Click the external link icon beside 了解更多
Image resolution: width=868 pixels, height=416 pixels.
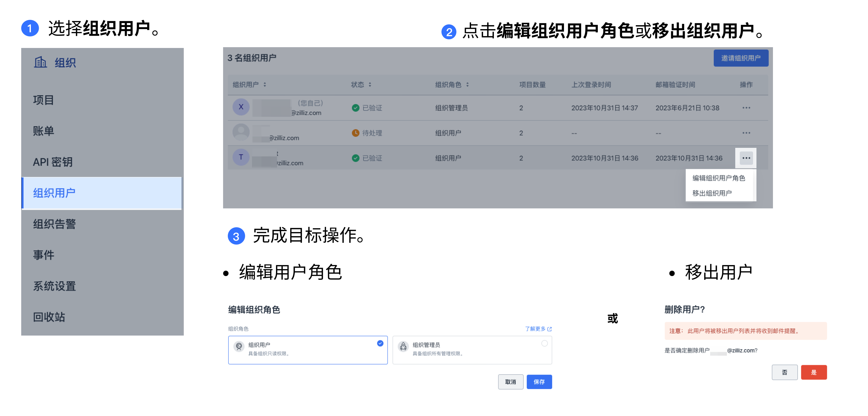(x=550, y=329)
